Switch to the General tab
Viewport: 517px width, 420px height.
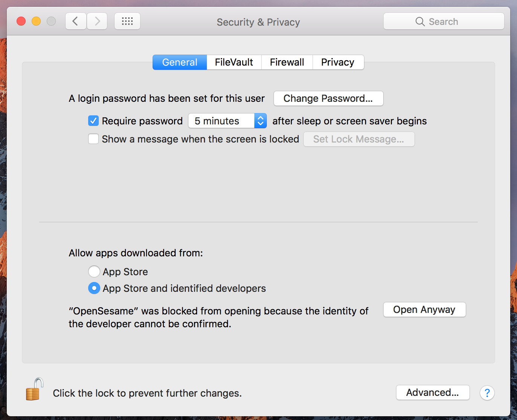(x=179, y=62)
